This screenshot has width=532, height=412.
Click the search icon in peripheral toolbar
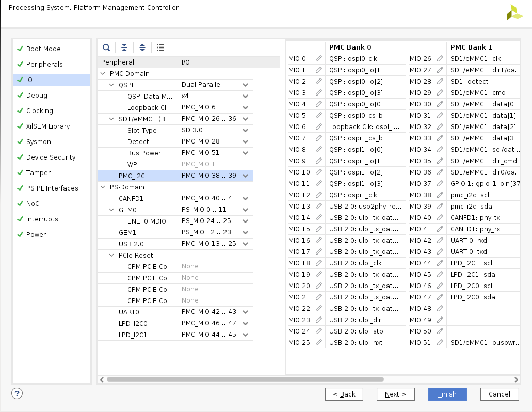(x=106, y=47)
